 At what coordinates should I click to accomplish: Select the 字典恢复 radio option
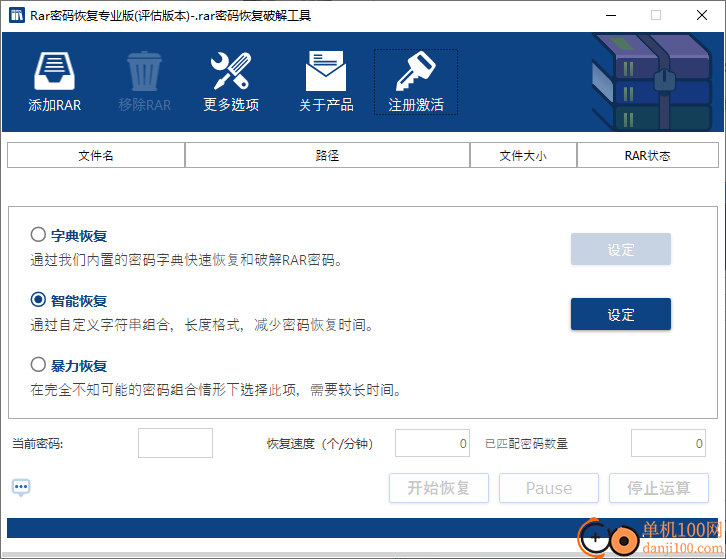coord(38,234)
